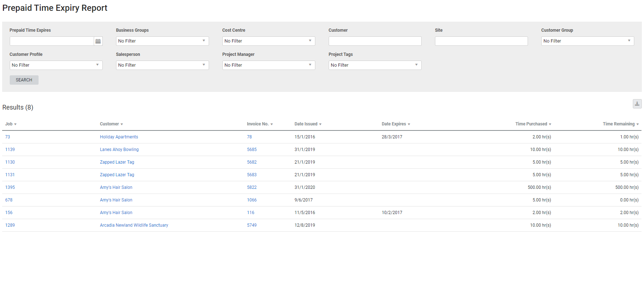
Task: Download the results using export icon
Action: 637,104
